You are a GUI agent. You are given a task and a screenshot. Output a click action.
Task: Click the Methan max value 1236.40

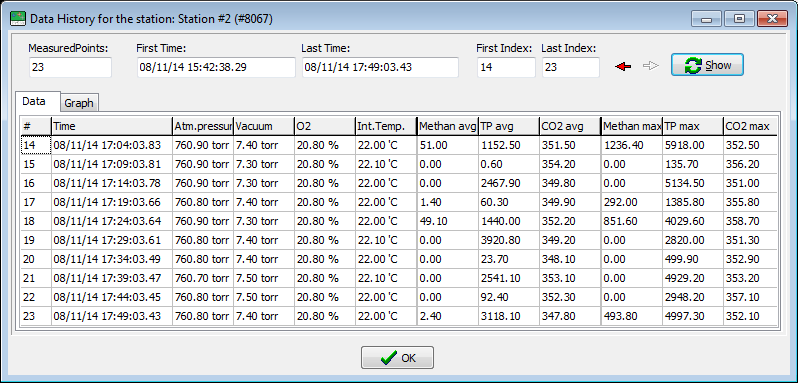click(x=632, y=145)
